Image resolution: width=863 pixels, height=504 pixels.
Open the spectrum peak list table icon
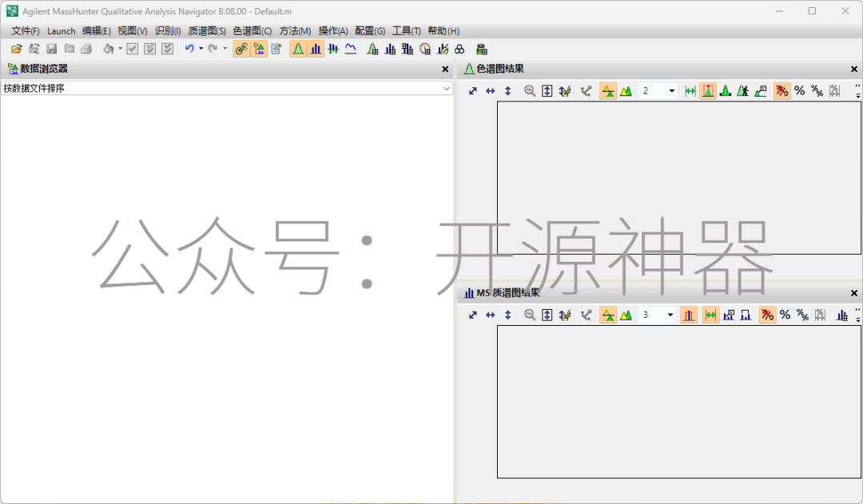pos(390,49)
